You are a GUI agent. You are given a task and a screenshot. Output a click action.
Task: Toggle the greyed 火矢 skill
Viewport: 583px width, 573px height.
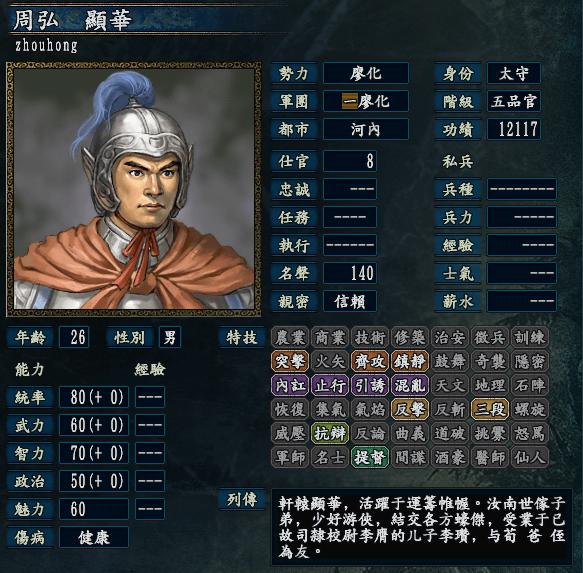[x=330, y=361]
